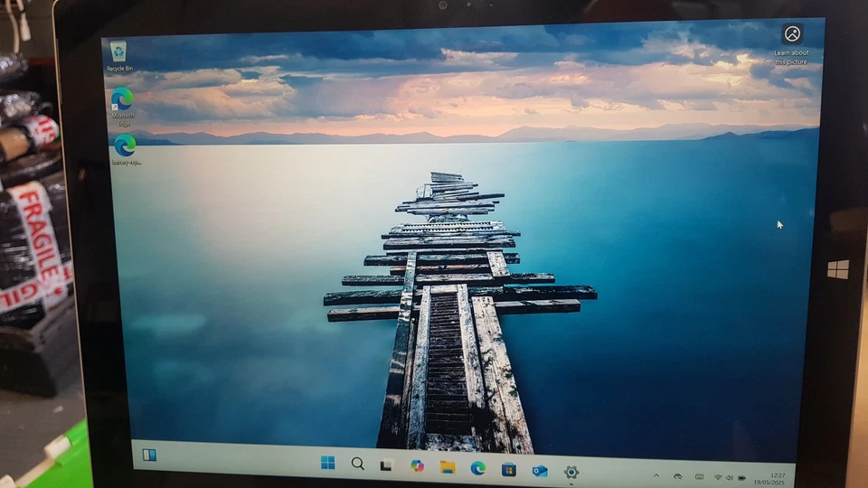
Task: Open Wi-Fi network tray icon
Action: pos(718,477)
